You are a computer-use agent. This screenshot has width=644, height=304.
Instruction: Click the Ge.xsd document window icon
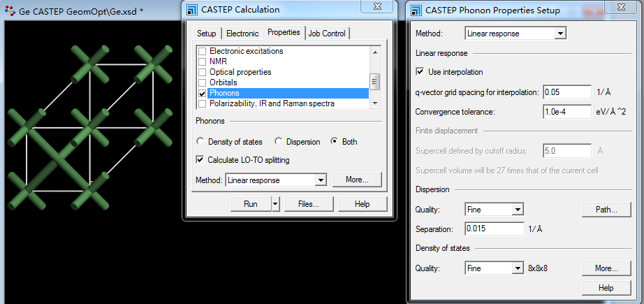click(x=10, y=11)
